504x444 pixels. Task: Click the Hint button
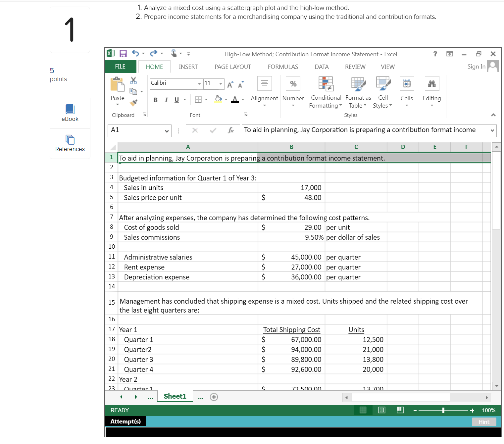pos(484,421)
